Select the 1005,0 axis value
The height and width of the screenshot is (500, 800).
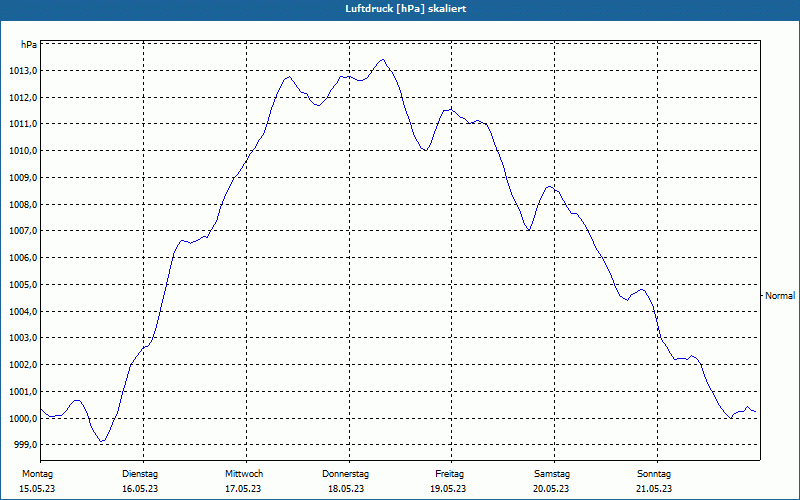[x=23, y=285]
